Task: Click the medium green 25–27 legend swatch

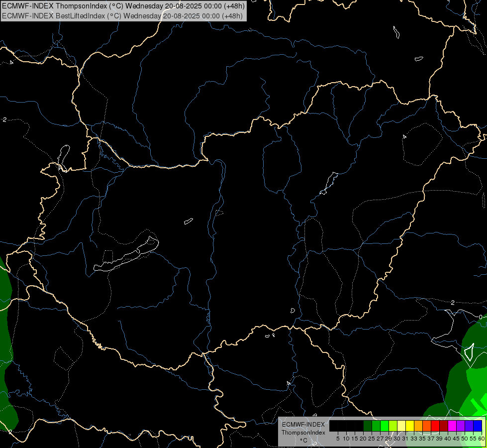Action: (376, 426)
